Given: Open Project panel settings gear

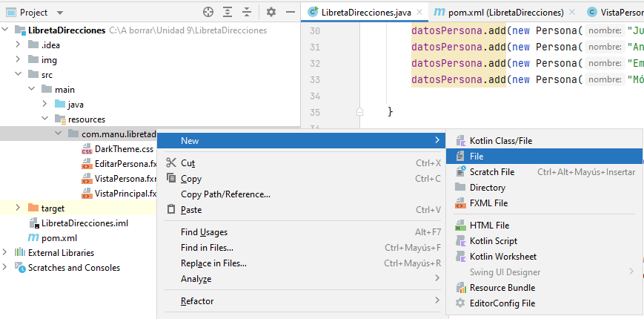Looking at the screenshot, I should tap(271, 13).
